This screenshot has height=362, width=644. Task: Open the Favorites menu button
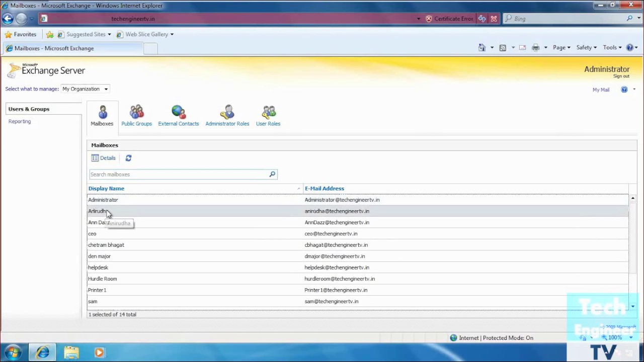21,34
